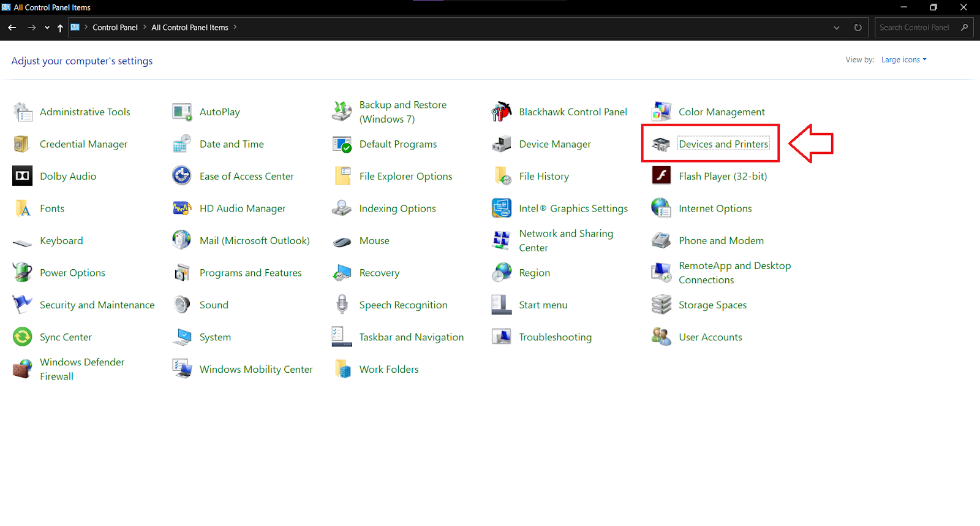
Task: Click the Ease of Access Center icon
Action: click(x=182, y=176)
